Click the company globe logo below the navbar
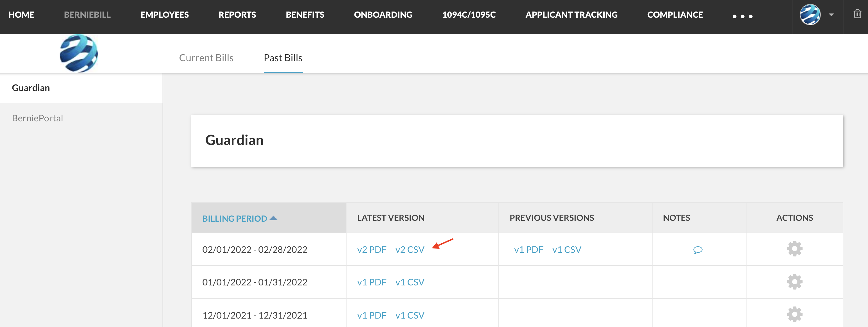This screenshot has width=868, height=327. pyautogui.click(x=78, y=53)
